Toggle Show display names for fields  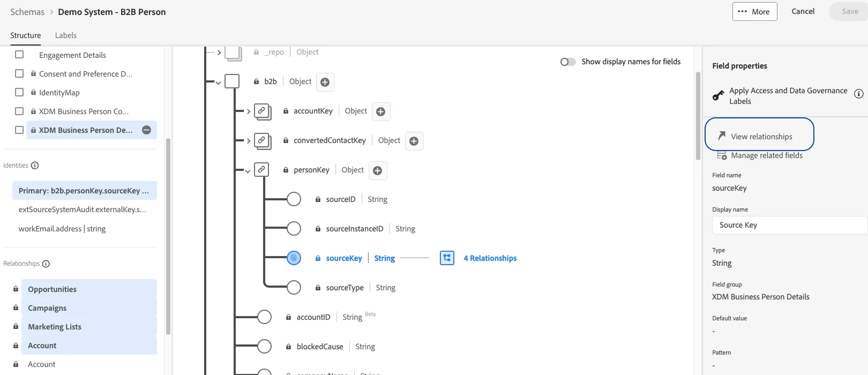point(568,62)
